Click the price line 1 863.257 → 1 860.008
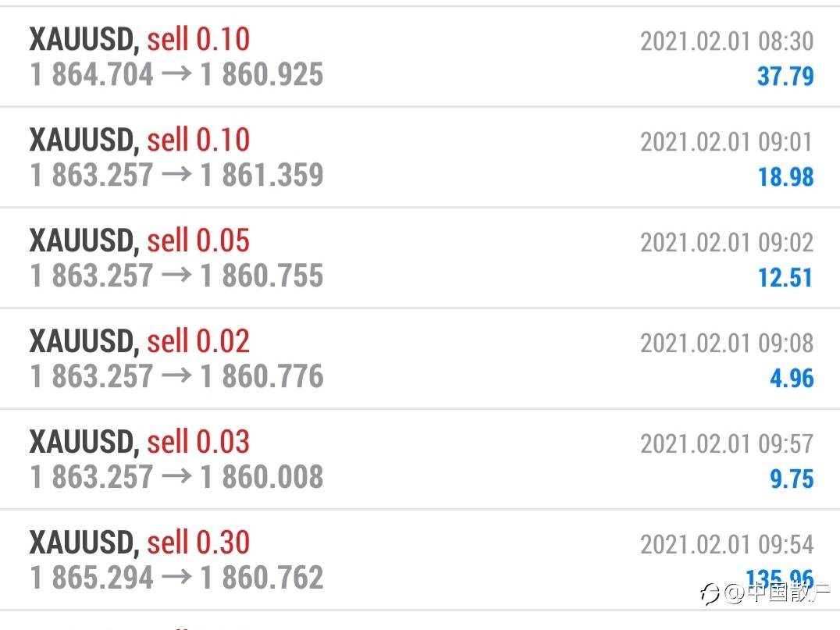Viewport: 840px width, 630px height. click(176, 477)
